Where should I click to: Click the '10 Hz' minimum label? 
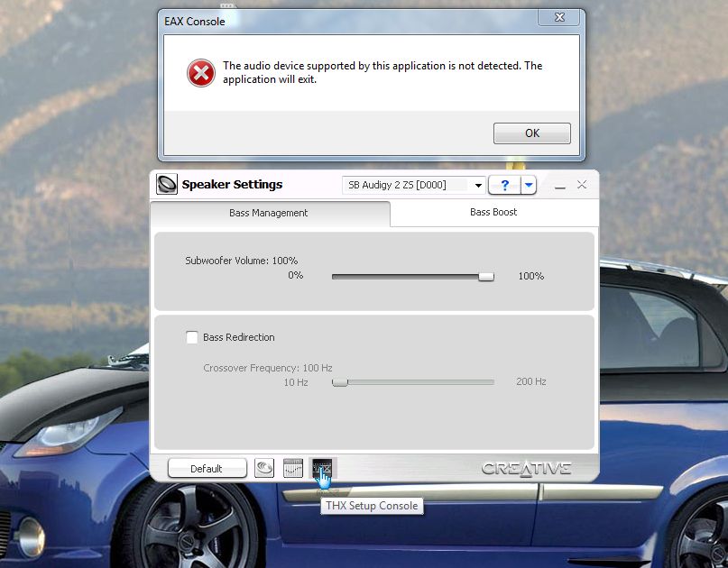[x=296, y=382]
